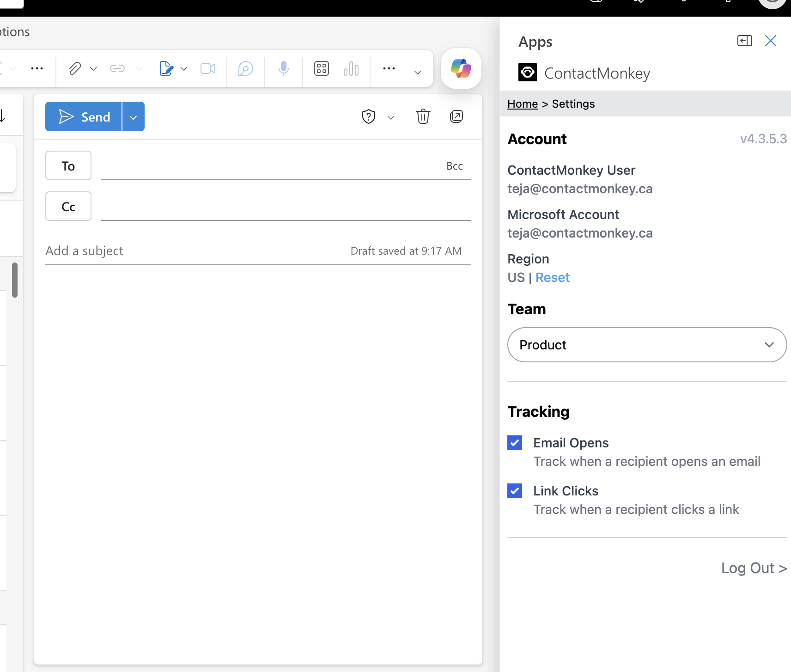The image size is (791, 672).
Task: Click the email under Microsoft Account
Action: click(580, 233)
